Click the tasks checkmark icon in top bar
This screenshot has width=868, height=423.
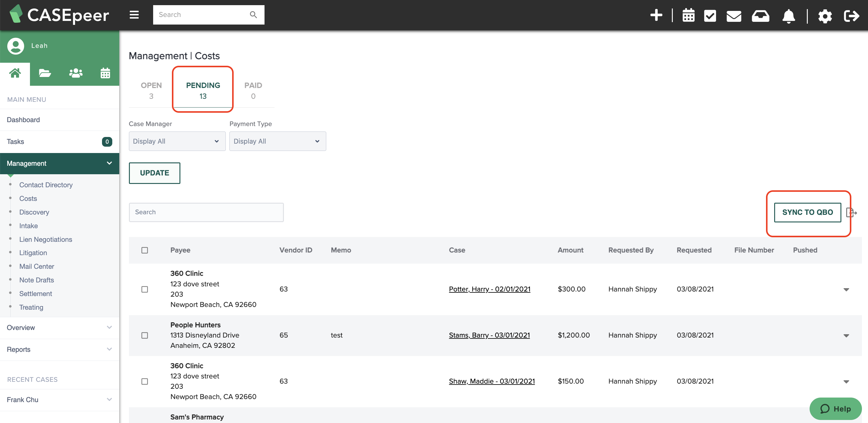pos(711,15)
